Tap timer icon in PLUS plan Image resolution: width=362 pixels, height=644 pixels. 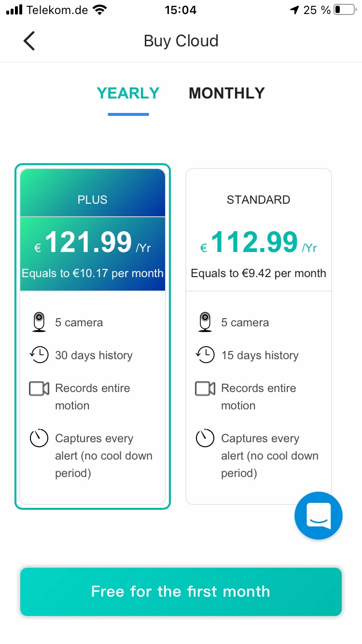coord(39,438)
